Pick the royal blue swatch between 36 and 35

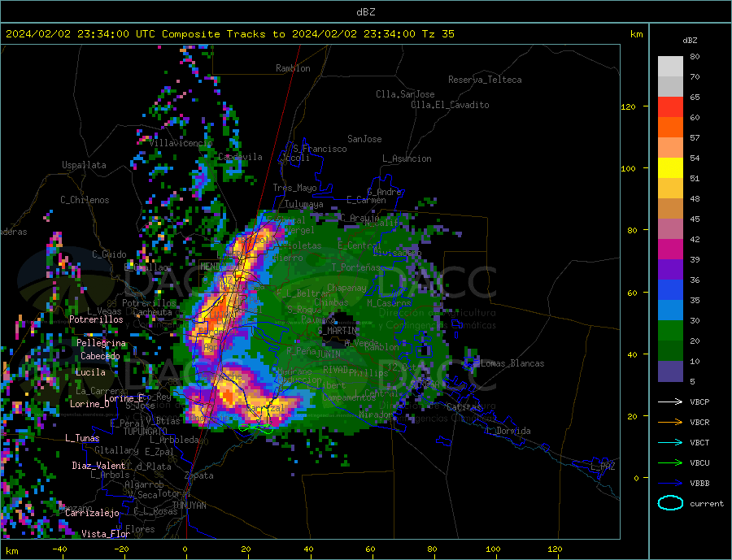pyautogui.click(x=670, y=290)
